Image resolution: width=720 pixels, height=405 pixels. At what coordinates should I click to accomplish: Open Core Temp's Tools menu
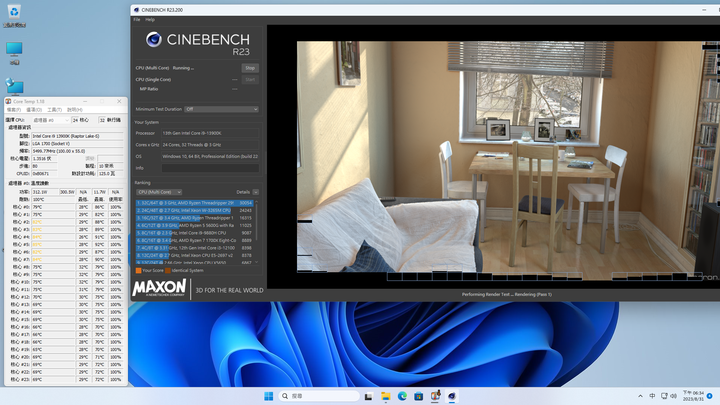54,110
